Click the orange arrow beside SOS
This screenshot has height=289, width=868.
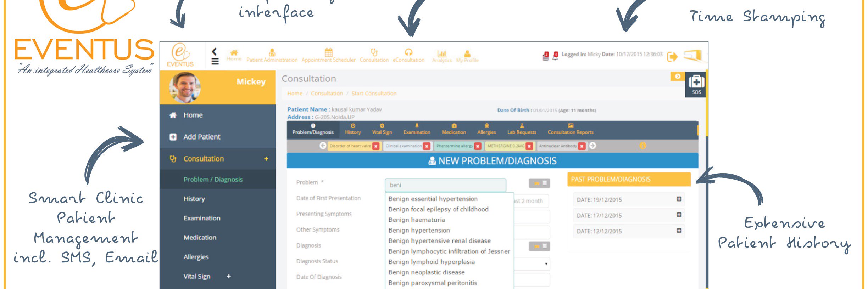[x=678, y=76]
